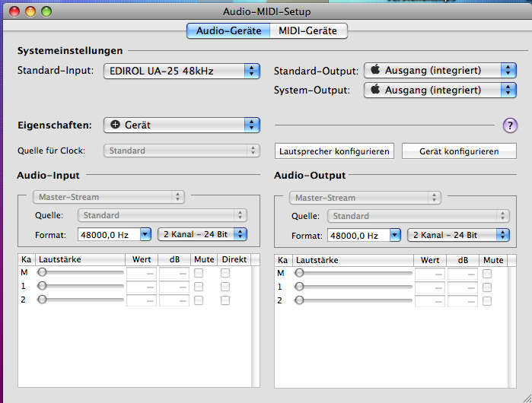532x403 pixels.
Task: Click the Wert field for input channel 1
Action: pos(141,287)
